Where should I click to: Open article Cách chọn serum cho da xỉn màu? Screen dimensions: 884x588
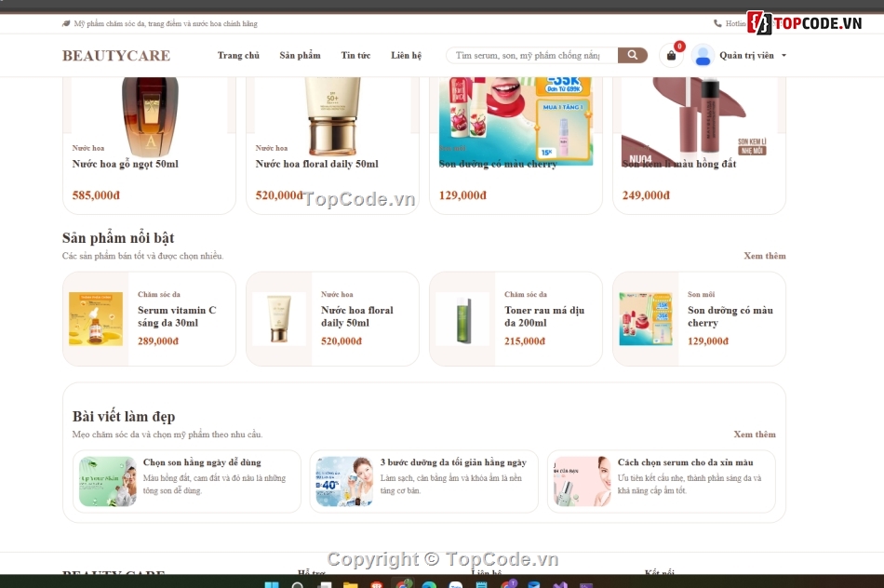685,462
